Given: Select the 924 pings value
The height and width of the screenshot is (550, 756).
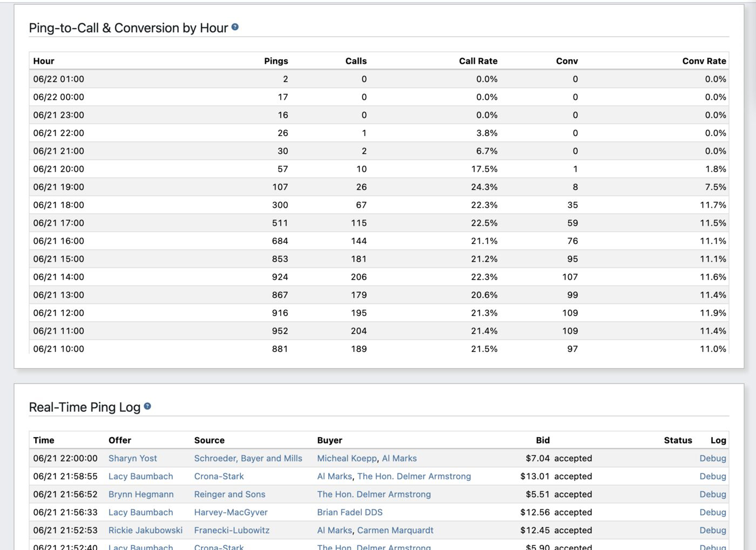Looking at the screenshot, I should click(280, 277).
